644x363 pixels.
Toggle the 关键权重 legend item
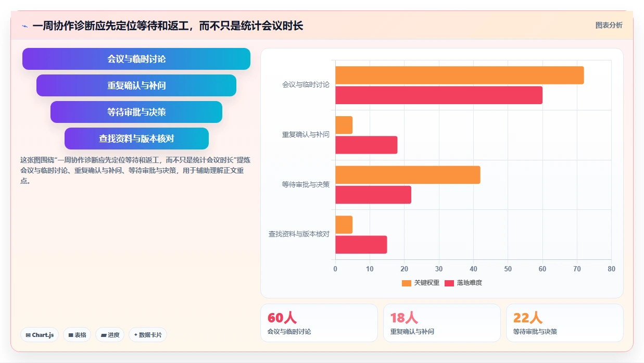pyautogui.click(x=421, y=283)
